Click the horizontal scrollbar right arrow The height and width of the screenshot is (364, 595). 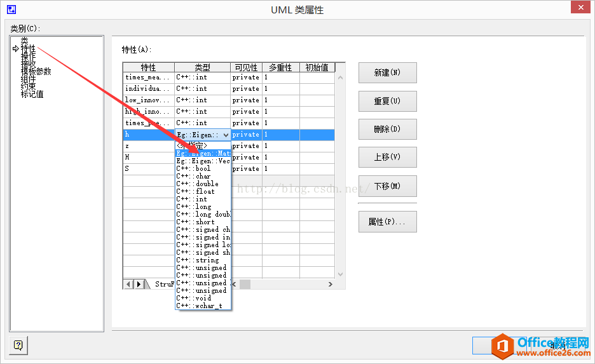click(330, 284)
